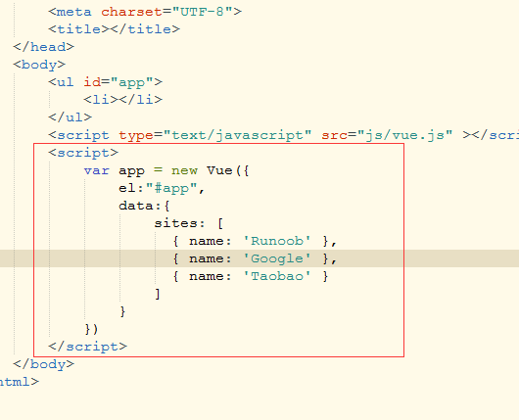Click the closing </script> tag
This screenshot has height=420, width=519.
coord(87,347)
